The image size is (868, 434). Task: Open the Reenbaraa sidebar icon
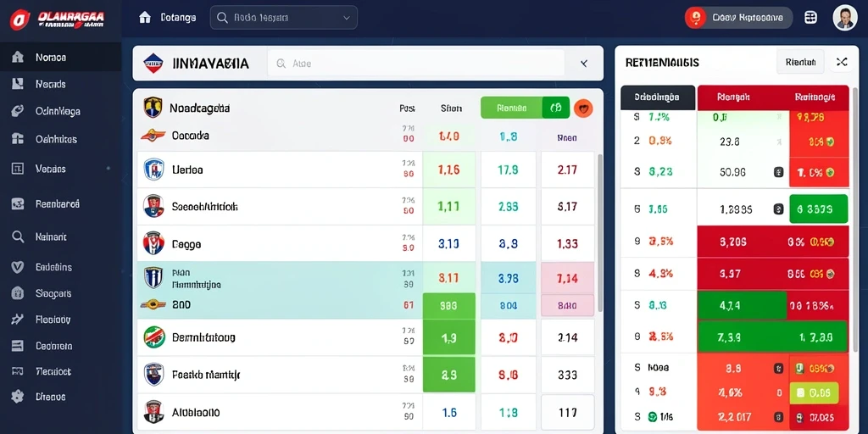click(18, 203)
